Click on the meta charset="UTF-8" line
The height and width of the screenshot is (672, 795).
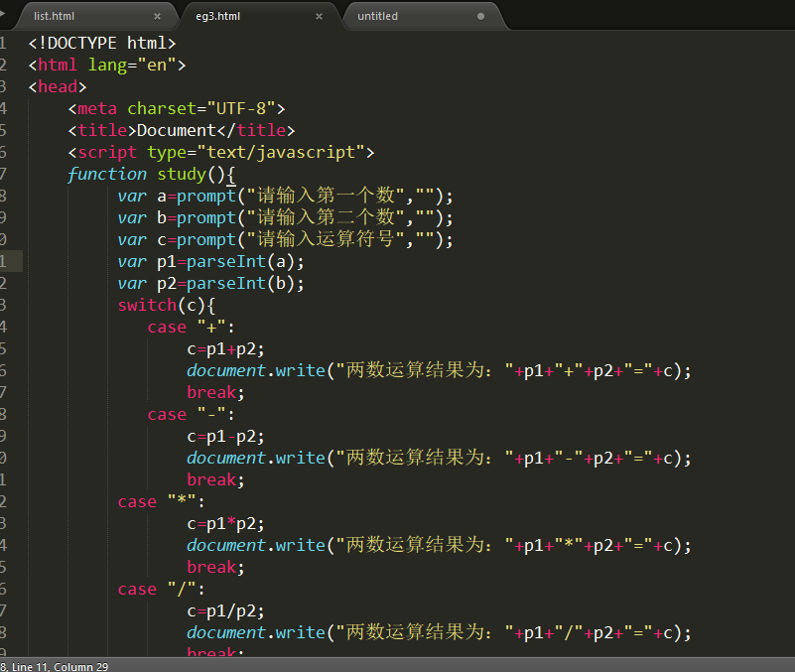click(177, 108)
